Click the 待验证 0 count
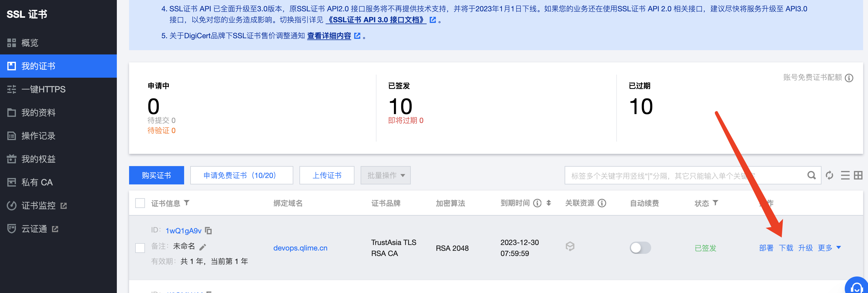 (x=161, y=131)
